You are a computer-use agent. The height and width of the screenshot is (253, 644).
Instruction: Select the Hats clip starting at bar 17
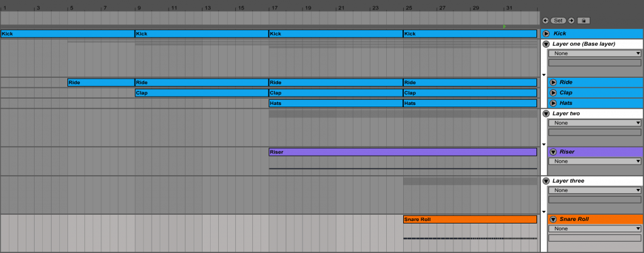pyautogui.click(x=336, y=103)
